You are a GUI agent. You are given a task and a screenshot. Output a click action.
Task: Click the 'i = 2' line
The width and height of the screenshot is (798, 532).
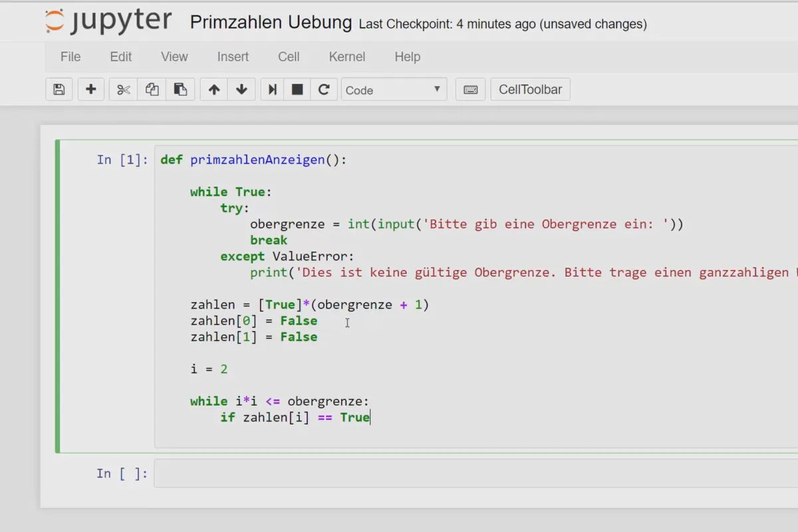pos(209,368)
